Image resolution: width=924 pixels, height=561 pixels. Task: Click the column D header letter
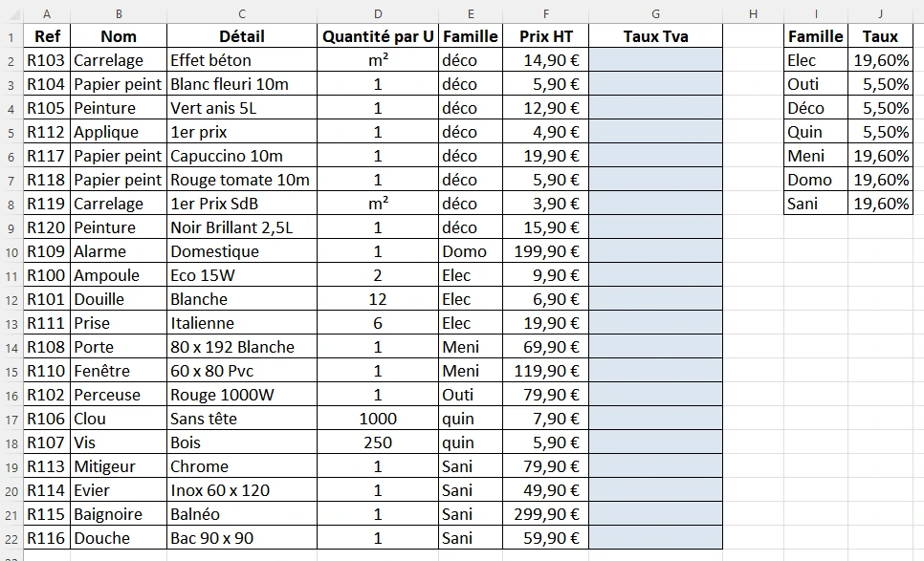(378, 13)
